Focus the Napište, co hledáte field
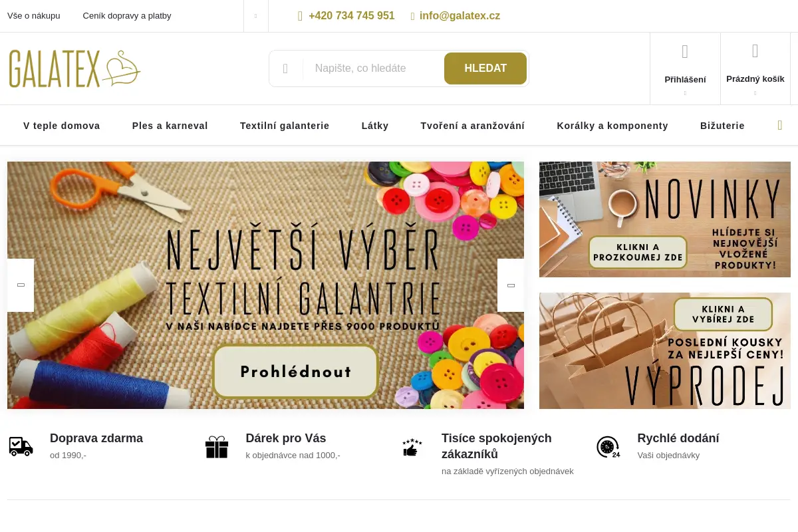This screenshot has height=532, width=798. tap(373, 68)
